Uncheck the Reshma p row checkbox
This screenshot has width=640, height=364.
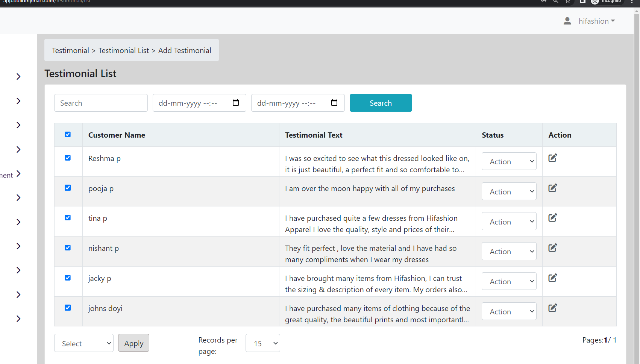pyautogui.click(x=68, y=158)
